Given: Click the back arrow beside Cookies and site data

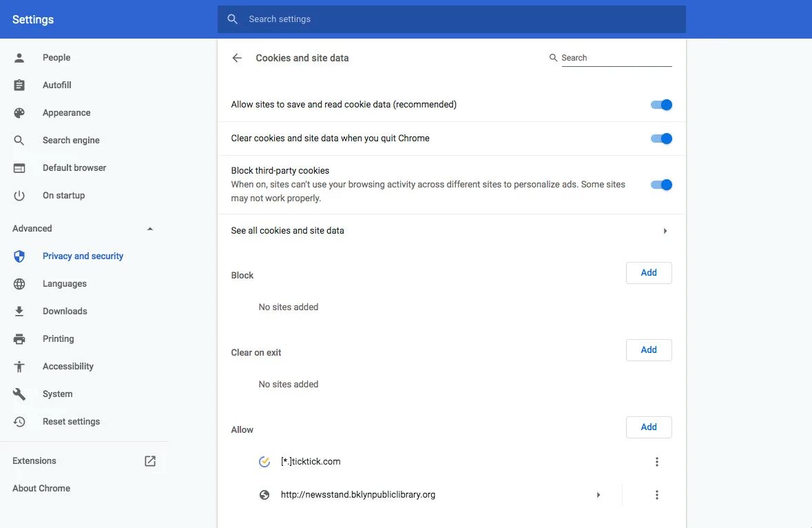Looking at the screenshot, I should coord(237,58).
